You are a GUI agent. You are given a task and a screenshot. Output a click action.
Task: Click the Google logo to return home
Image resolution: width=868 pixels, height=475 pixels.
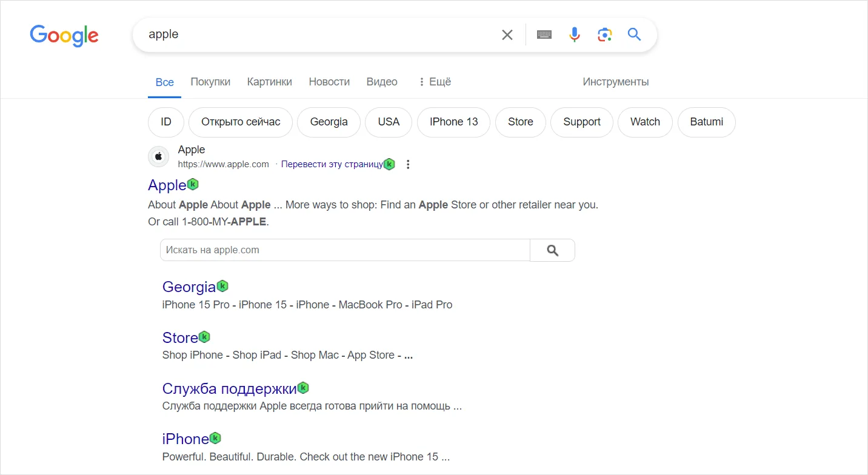(x=64, y=36)
